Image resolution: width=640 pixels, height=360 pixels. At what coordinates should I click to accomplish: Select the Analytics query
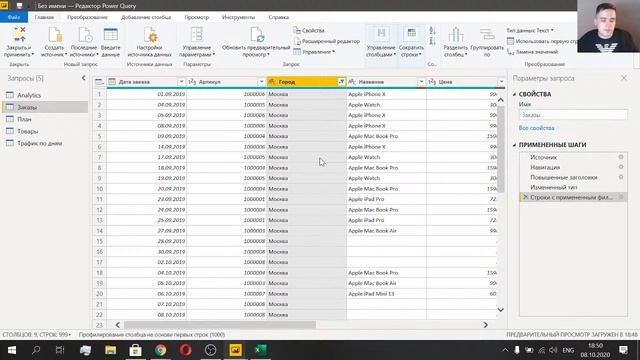pos(45,95)
